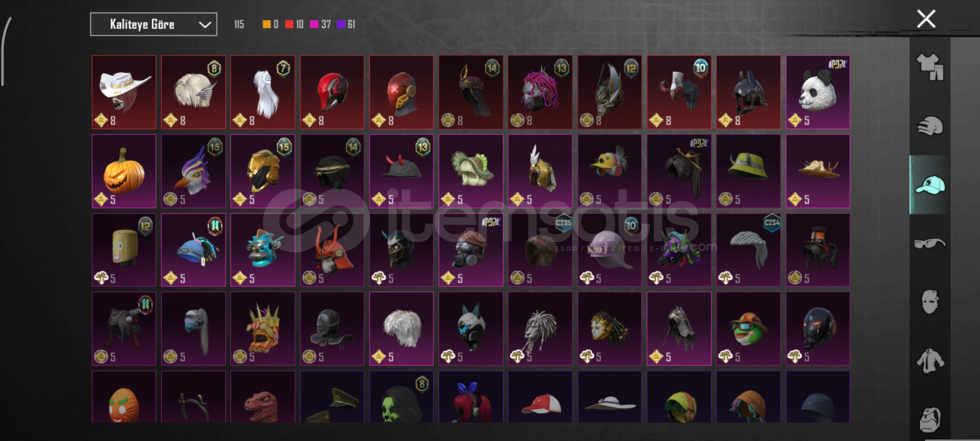980x441 pixels.
Task: Filter by purple quality count 61
Action: point(346,24)
